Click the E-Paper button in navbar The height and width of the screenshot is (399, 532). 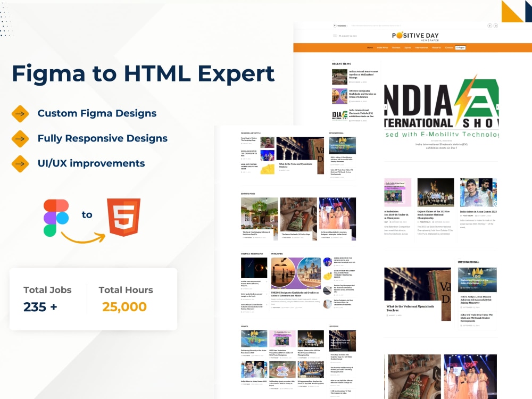click(460, 48)
